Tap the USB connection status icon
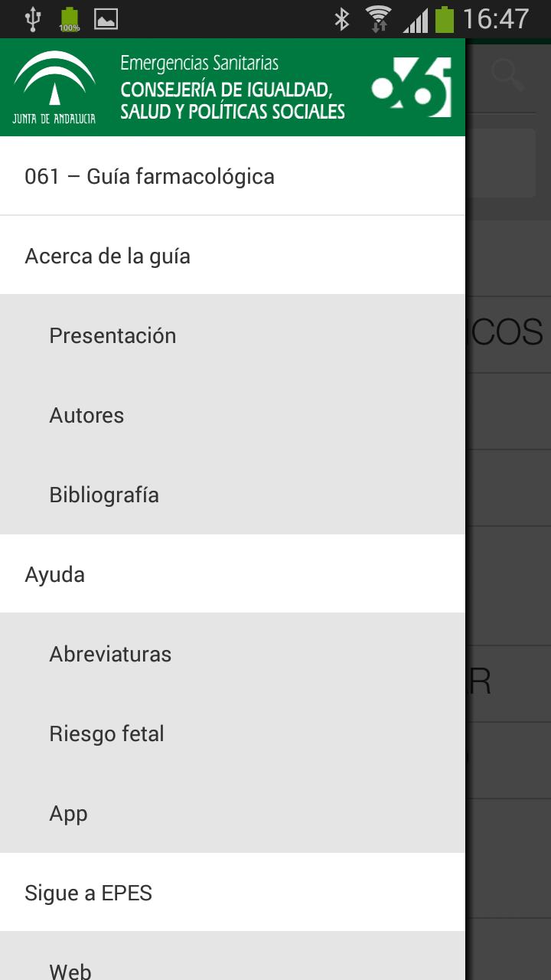This screenshot has width=551, height=980. (x=32, y=18)
